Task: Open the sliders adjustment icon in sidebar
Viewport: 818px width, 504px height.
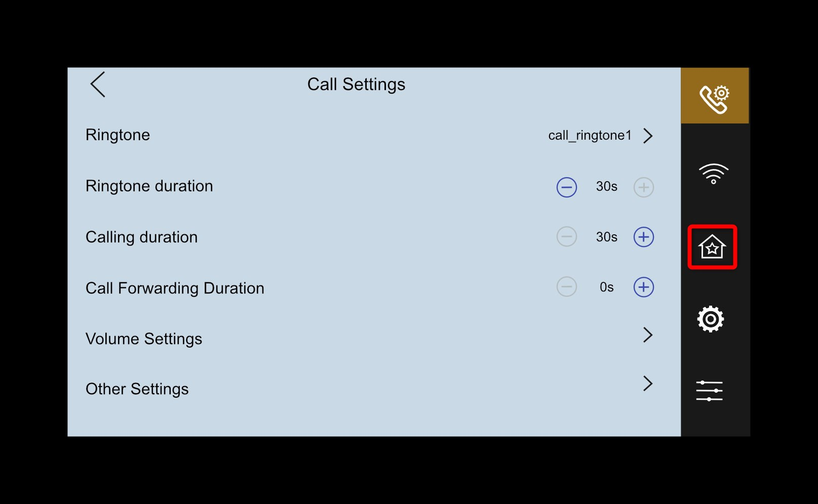Action: [x=710, y=391]
